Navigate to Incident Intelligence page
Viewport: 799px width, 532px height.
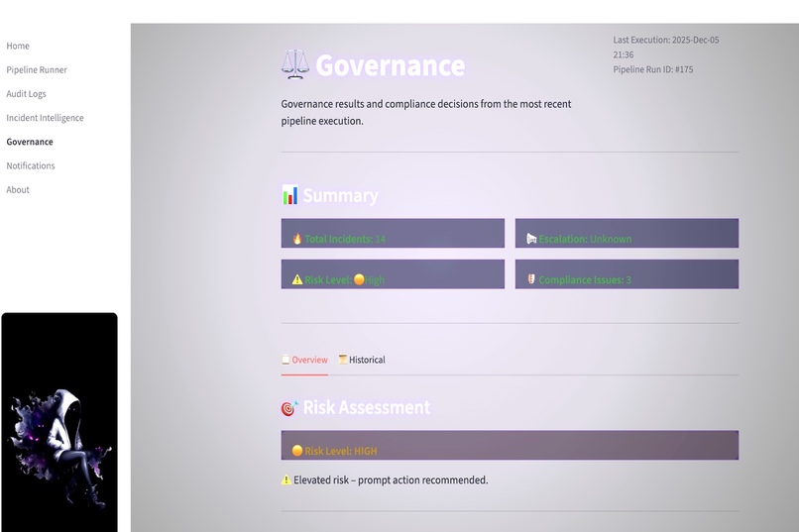coord(45,118)
